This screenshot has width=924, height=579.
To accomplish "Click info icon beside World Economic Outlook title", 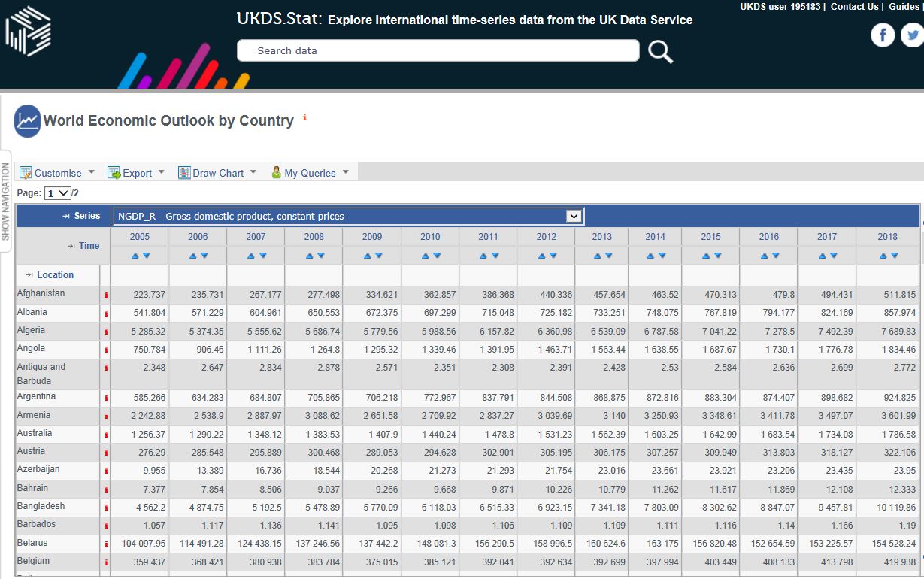I will click(x=304, y=118).
